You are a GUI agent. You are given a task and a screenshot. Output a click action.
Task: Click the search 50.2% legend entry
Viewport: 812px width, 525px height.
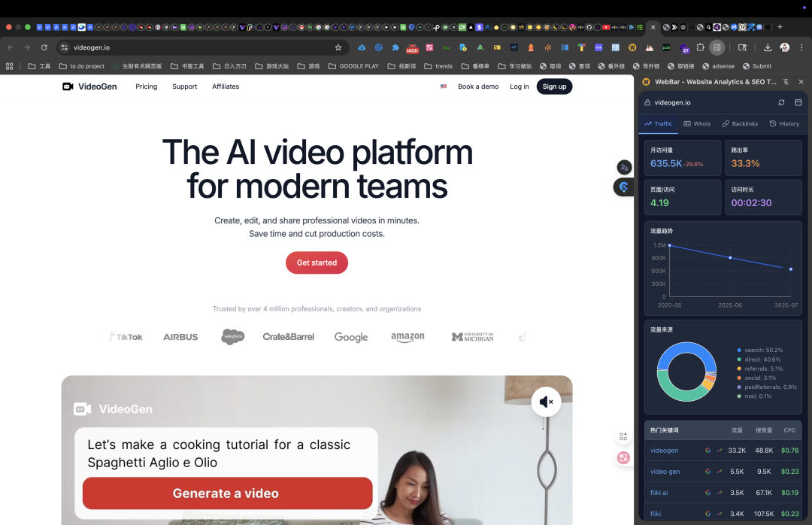(x=759, y=351)
